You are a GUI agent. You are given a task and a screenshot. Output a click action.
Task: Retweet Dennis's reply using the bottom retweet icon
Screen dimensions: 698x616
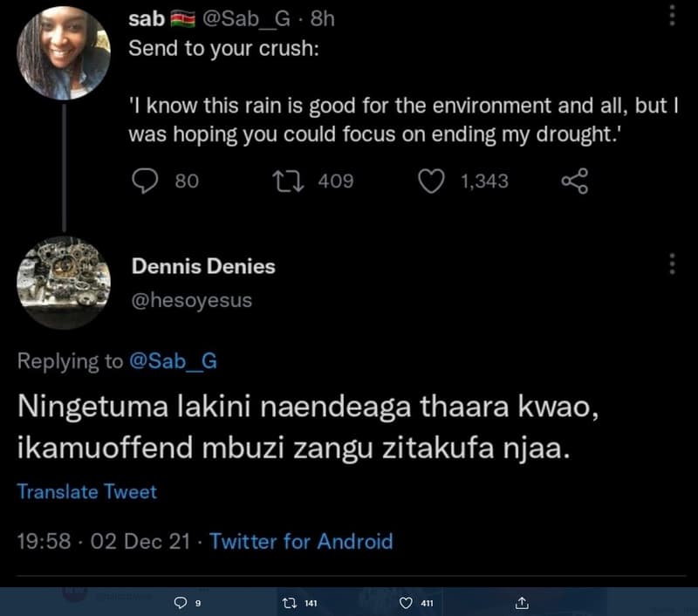click(289, 603)
